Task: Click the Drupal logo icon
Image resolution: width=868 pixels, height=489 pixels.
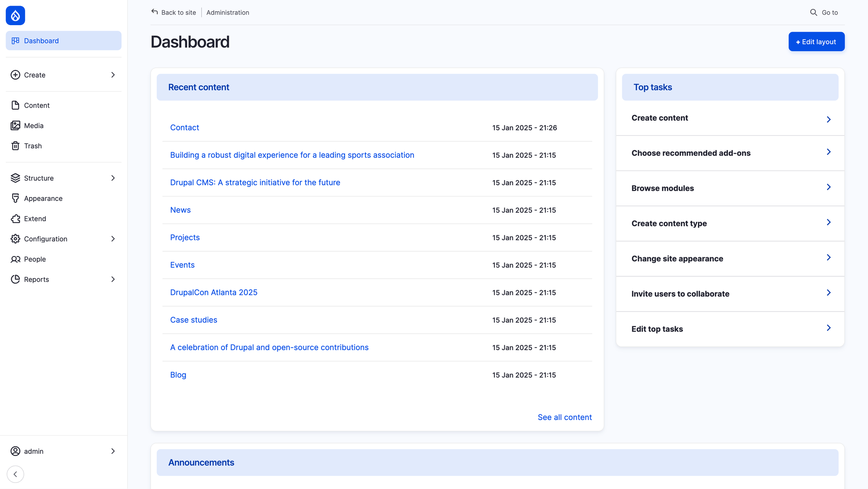Action: pos(15,16)
